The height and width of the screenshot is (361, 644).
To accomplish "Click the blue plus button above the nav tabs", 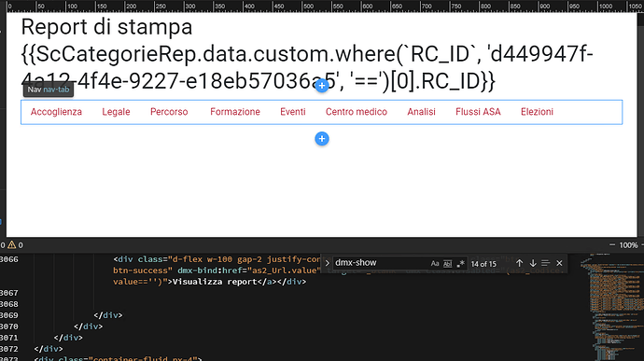I will [x=322, y=86].
